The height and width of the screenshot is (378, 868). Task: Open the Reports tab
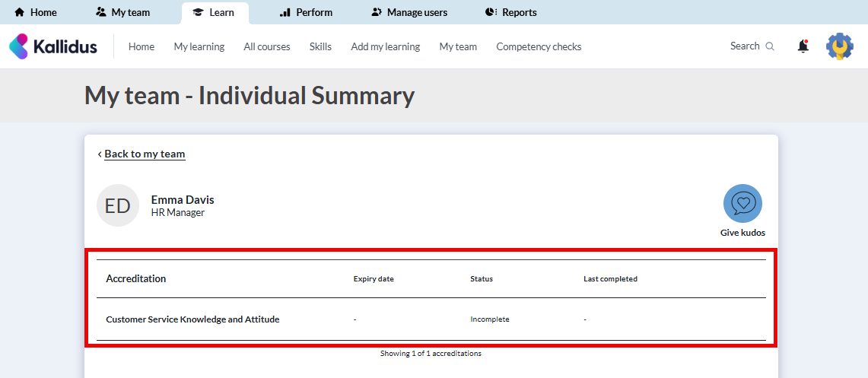click(x=510, y=12)
